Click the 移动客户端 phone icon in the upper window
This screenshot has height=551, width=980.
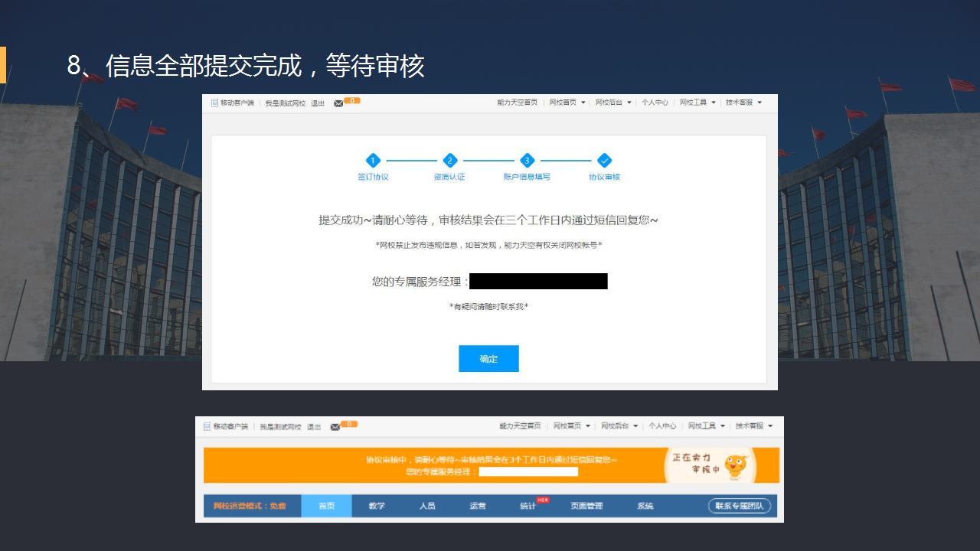(215, 103)
